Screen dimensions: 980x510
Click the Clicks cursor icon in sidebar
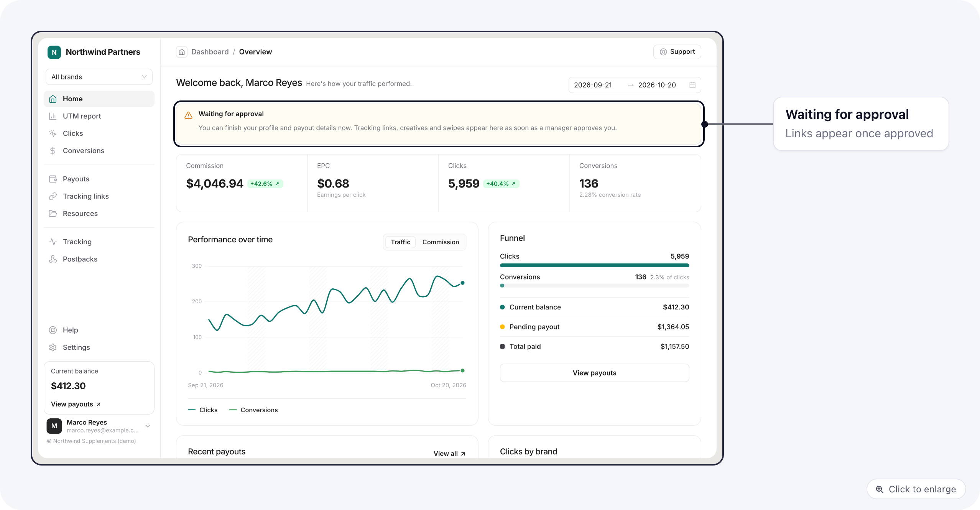53,133
